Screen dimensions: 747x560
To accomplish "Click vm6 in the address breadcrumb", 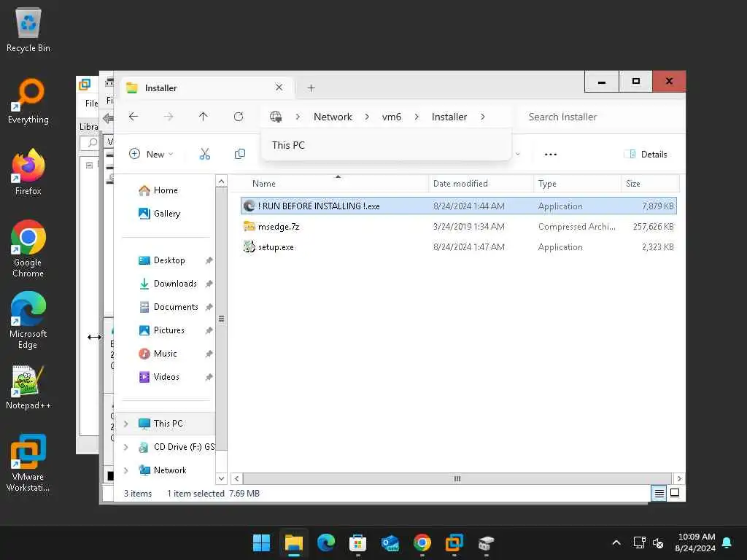I will click(392, 117).
